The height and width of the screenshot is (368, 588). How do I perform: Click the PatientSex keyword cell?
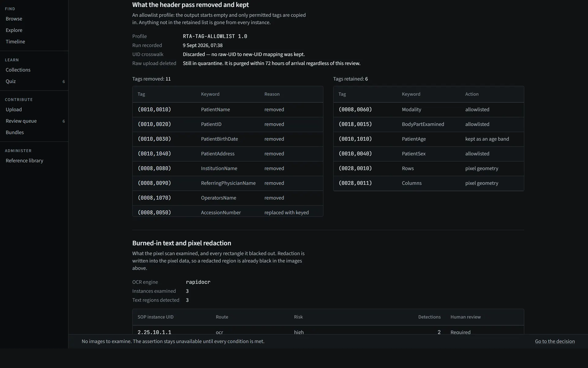(414, 154)
